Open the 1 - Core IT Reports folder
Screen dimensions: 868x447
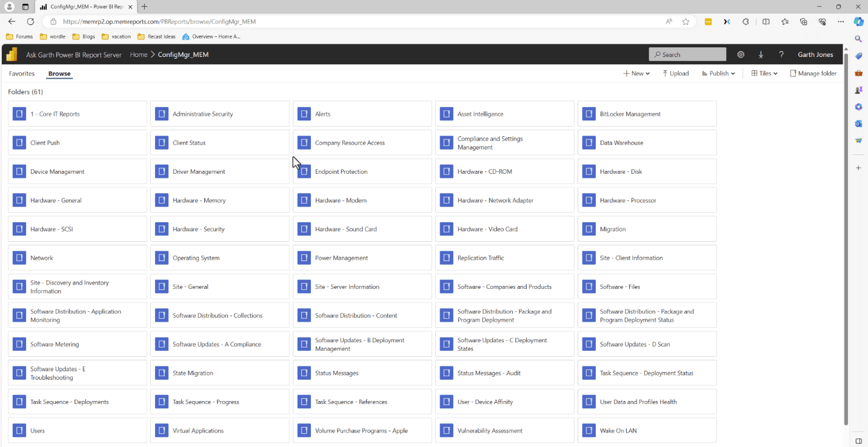[78, 114]
